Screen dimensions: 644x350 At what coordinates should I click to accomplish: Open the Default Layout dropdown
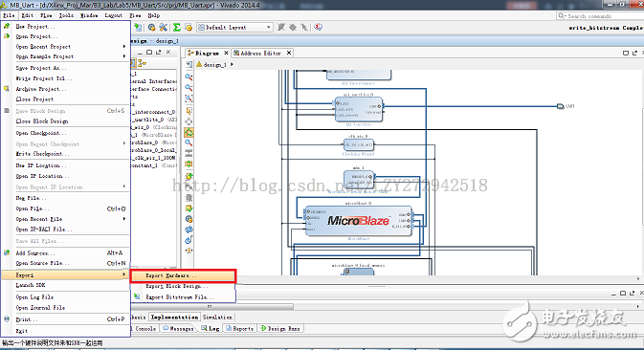pos(234,27)
